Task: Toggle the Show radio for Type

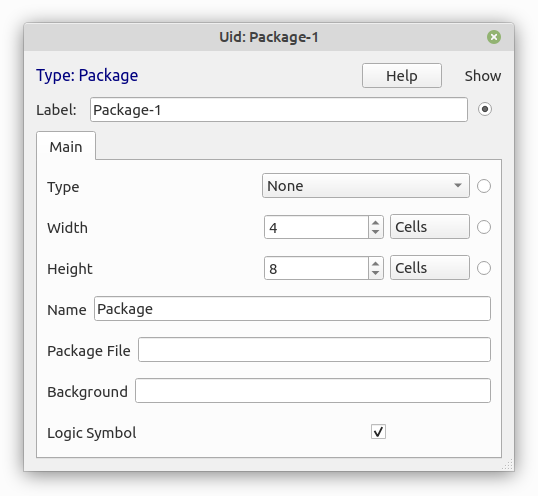Action: 484,186
